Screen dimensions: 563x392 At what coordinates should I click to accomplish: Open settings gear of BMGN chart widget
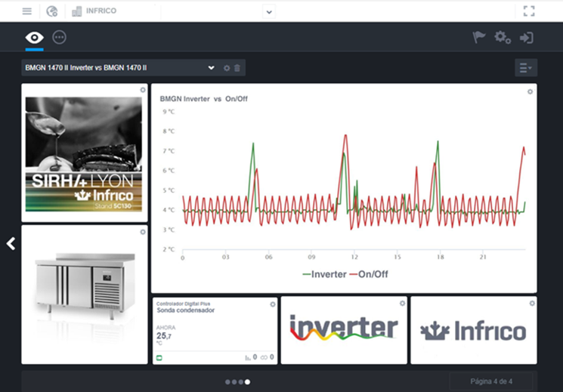530,91
